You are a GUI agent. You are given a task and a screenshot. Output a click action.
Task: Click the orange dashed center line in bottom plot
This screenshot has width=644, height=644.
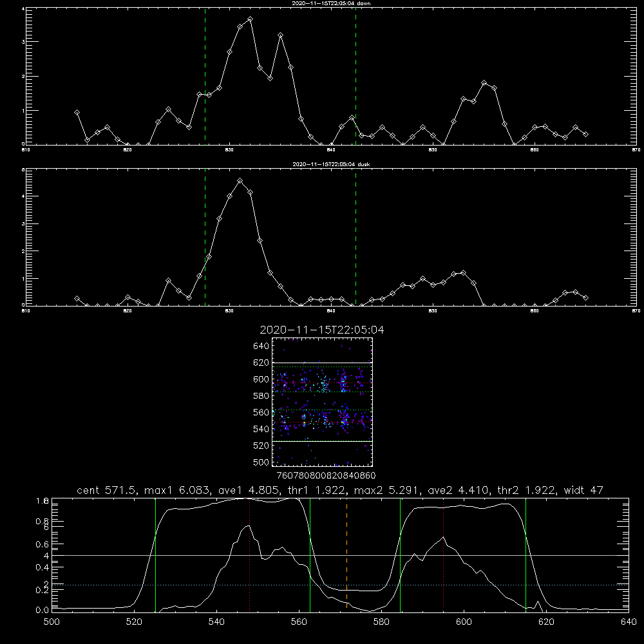tap(346, 554)
